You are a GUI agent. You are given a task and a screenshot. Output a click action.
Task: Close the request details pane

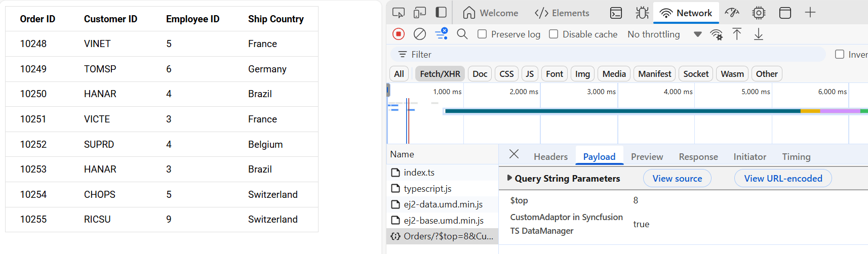(x=514, y=154)
